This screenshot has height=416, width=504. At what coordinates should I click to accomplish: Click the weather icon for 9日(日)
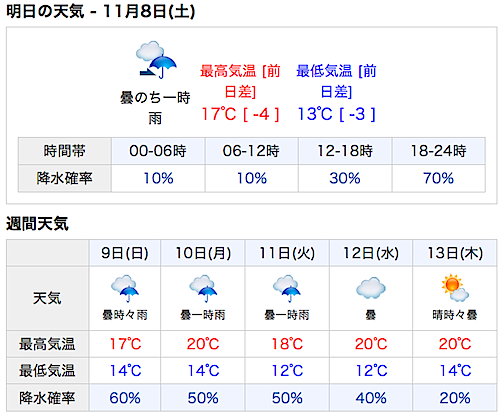click(x=125, y=288)
